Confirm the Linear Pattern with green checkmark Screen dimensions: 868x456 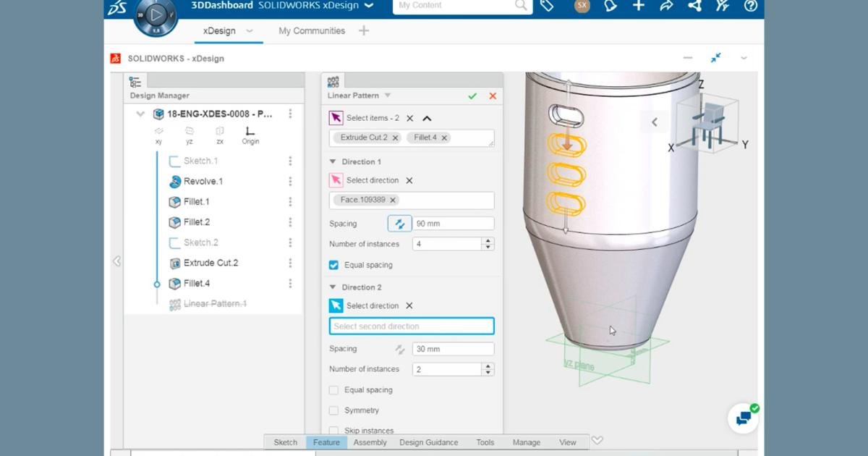point(472,95)
